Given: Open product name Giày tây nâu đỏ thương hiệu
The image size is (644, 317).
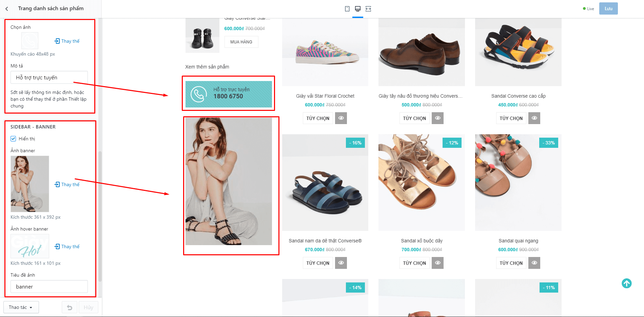Looking at the screenshot, I should point(421,96).
